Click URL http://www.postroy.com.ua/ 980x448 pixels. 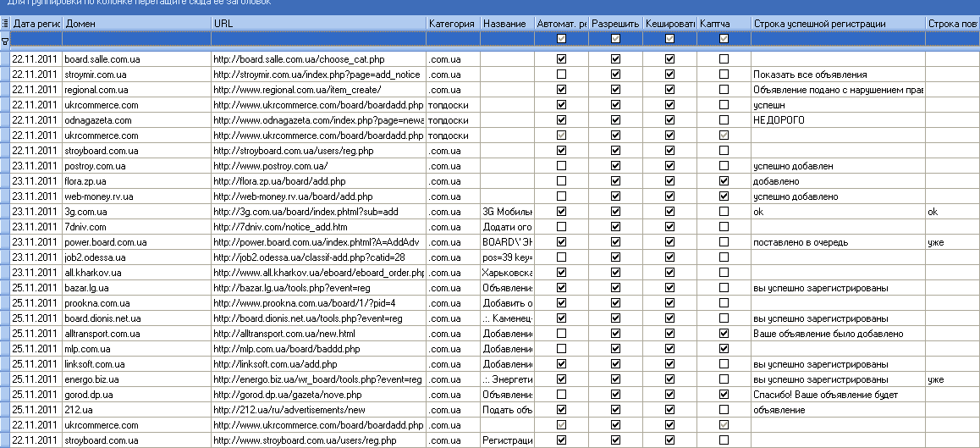[319, 166]
